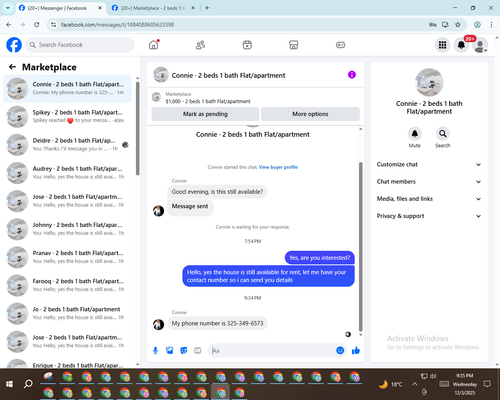Expand Privacy & support section
The image size is (500, 400).
[x=429, y=216]
